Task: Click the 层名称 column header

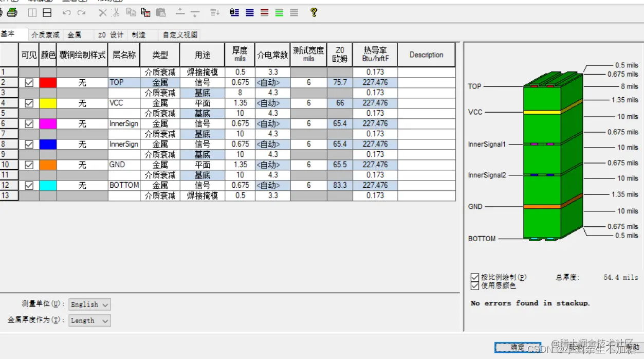Action: [x=124, y=55]
